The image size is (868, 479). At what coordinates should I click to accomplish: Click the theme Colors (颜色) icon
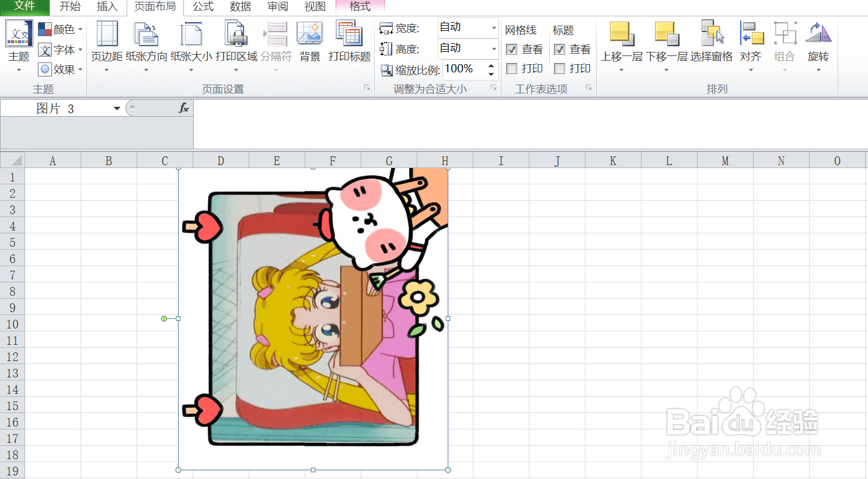(45, 29)
